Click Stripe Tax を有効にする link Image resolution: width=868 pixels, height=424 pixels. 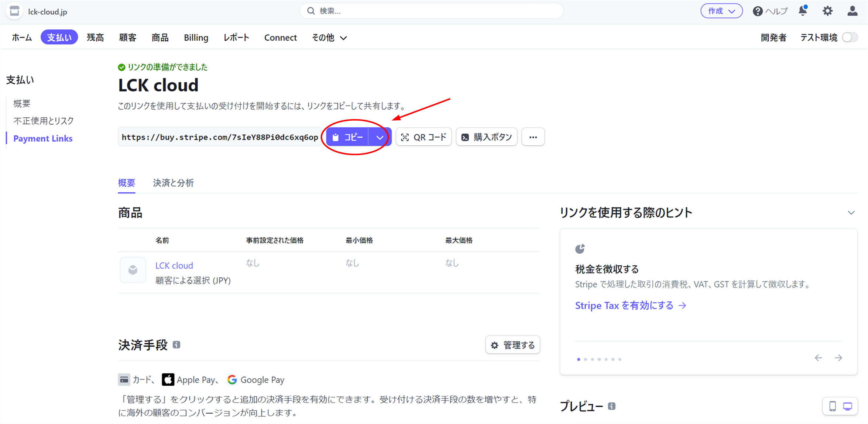[x=631, y=305]
